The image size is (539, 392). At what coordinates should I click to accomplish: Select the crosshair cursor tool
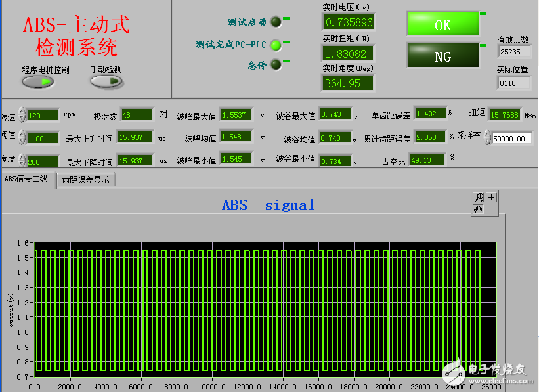[491, 197]
